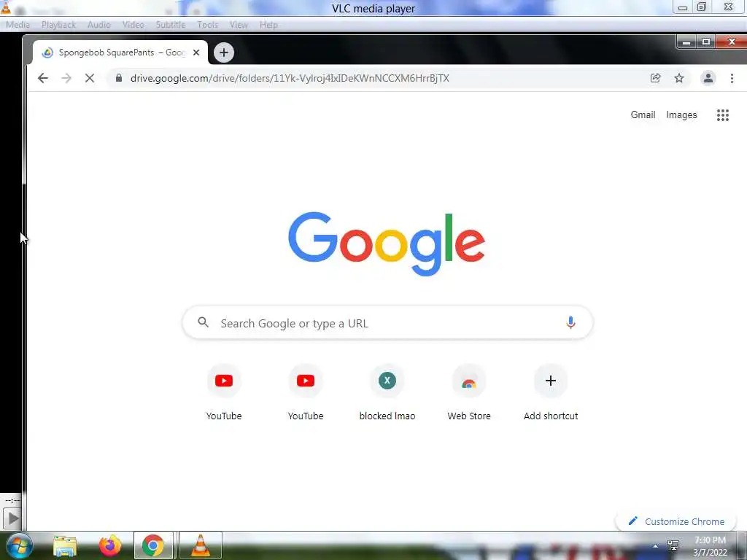
Task: Open VLC Help menu
Action: tap(268, 25)
